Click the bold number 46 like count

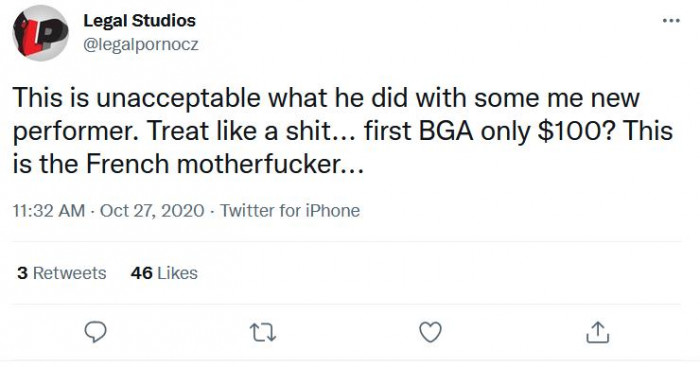(x=142, y=273)
